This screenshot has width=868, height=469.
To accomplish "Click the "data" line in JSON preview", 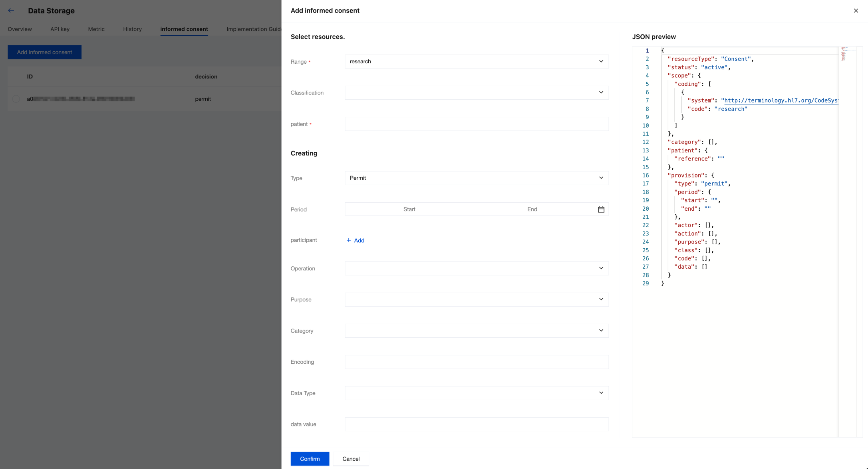I will pyautogui.click(x=690, y=267).
